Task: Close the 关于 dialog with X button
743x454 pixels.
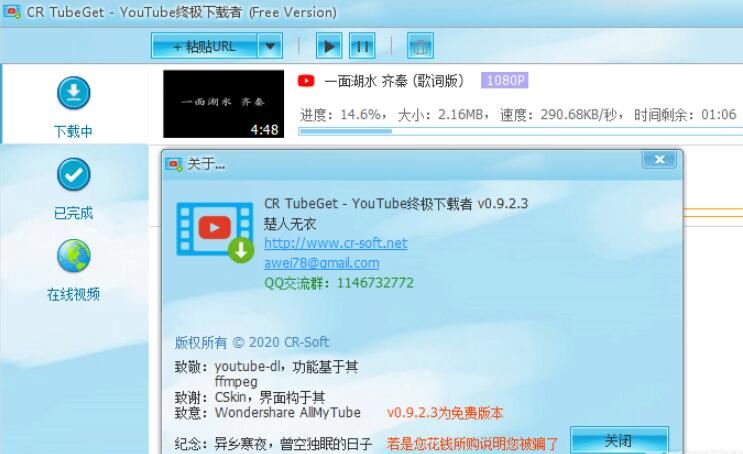Action: pyautogui.click(x=659, y=159)
